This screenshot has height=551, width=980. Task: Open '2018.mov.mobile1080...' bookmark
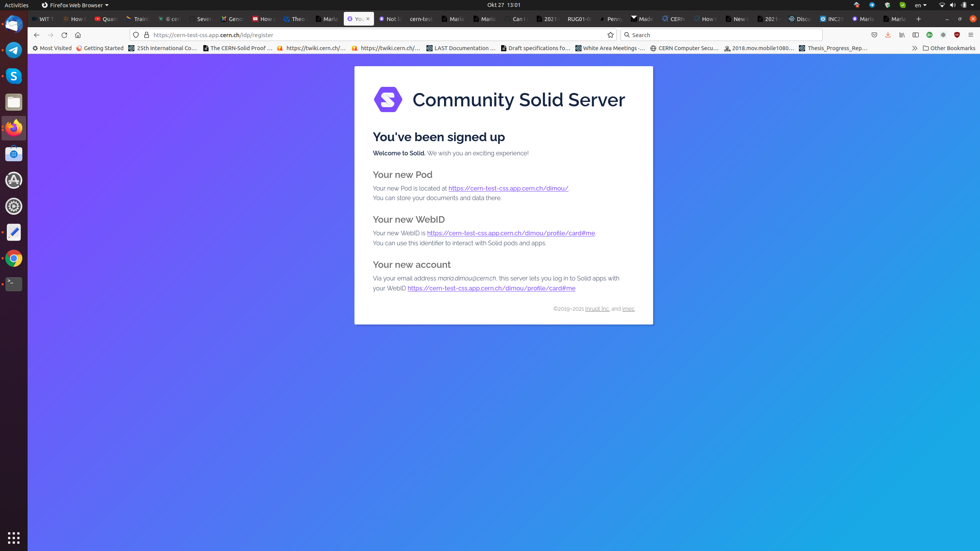759,48
